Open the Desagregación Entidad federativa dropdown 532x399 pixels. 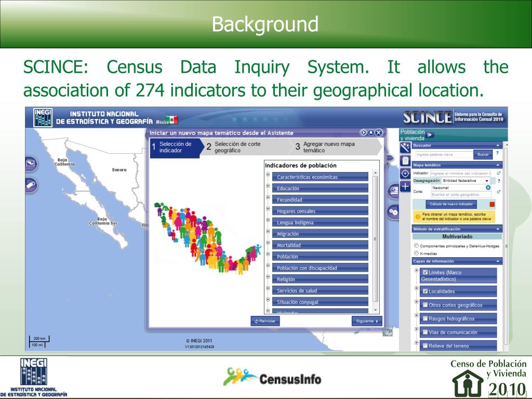[465, 180]
